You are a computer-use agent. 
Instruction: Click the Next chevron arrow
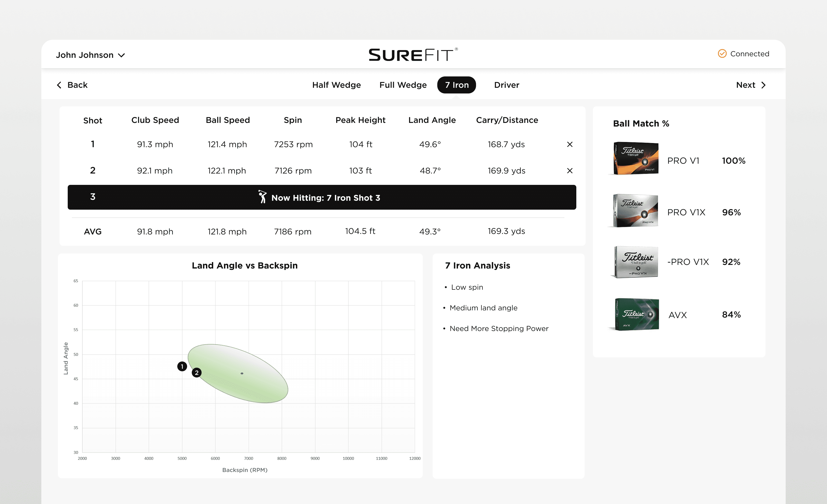(x=764, y=85)
